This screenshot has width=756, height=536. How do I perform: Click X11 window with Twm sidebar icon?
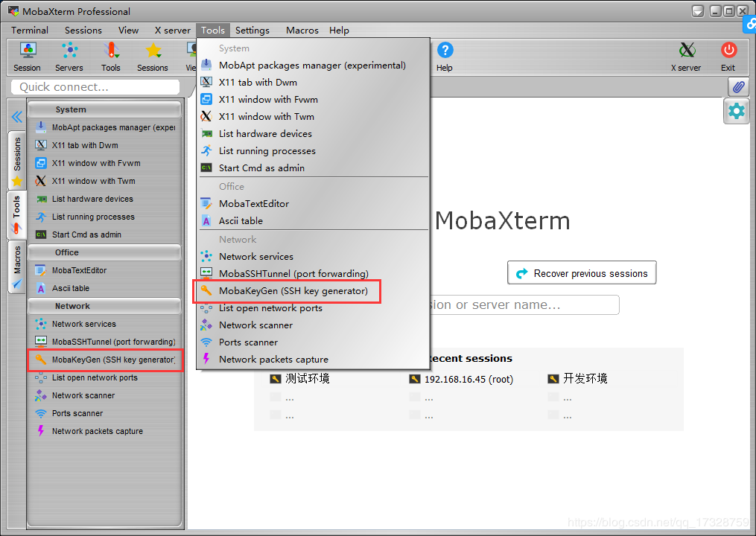coord(41,181)
